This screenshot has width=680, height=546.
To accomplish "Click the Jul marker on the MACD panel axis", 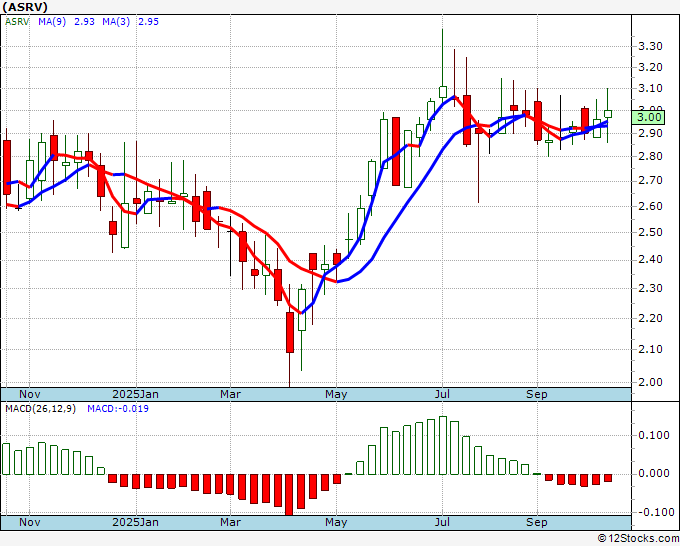I will coord(441,522).
